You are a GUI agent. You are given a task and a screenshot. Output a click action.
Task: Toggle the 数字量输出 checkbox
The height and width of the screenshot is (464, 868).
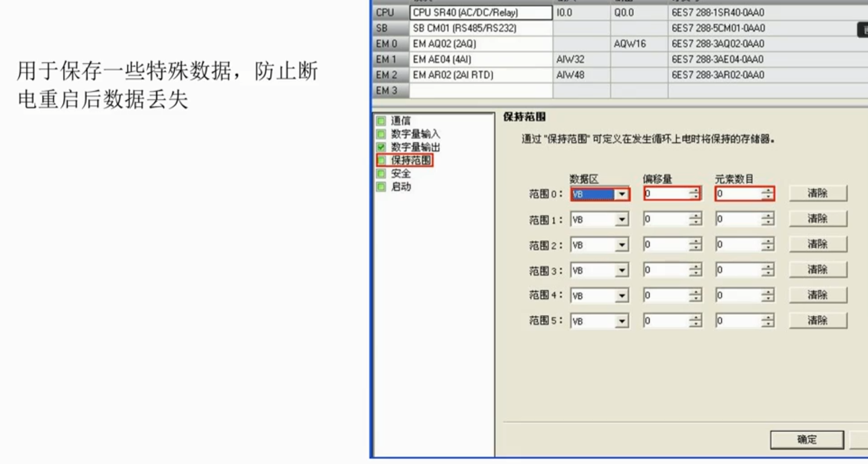tap(381, 147)
